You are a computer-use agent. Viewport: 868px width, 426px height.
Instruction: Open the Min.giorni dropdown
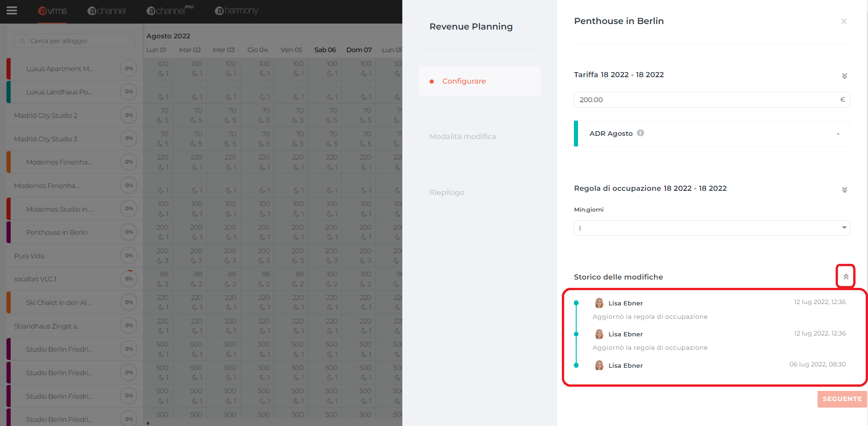(x=712, y=228)
